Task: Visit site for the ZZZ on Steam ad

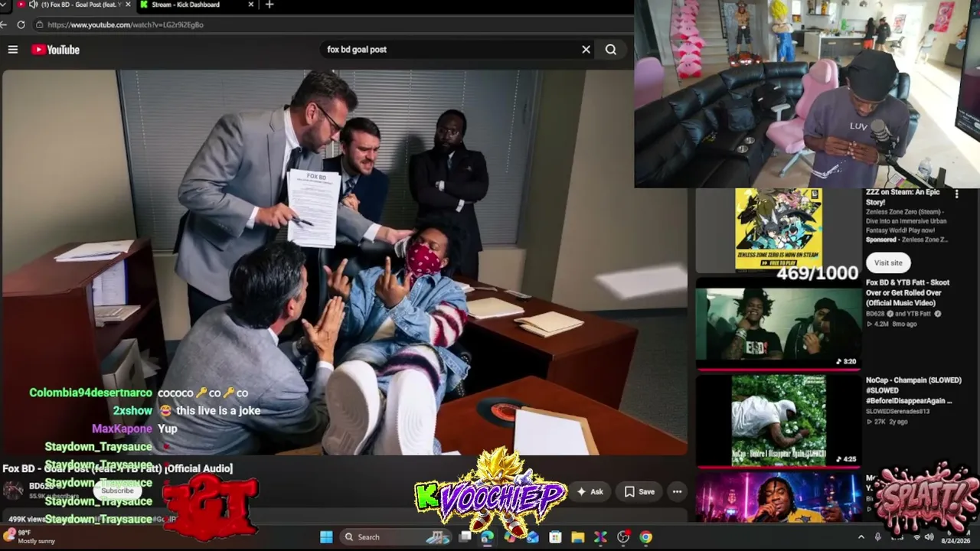Action: [888, 262]
